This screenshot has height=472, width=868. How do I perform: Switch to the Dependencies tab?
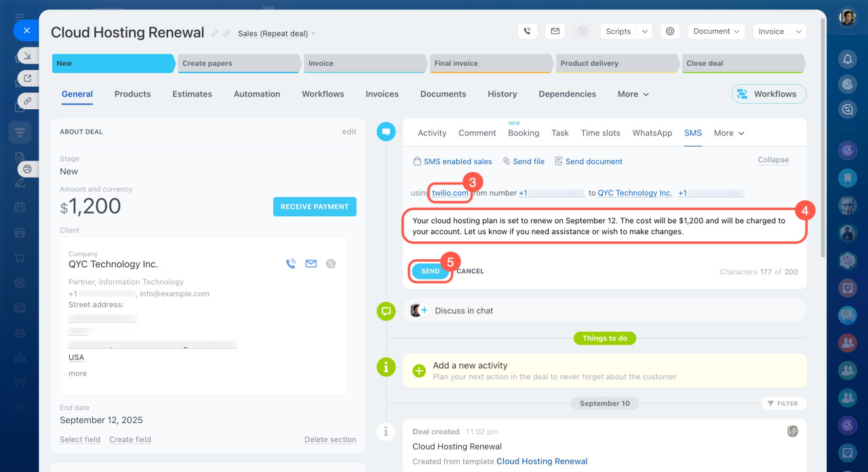(x=568, y=94)
